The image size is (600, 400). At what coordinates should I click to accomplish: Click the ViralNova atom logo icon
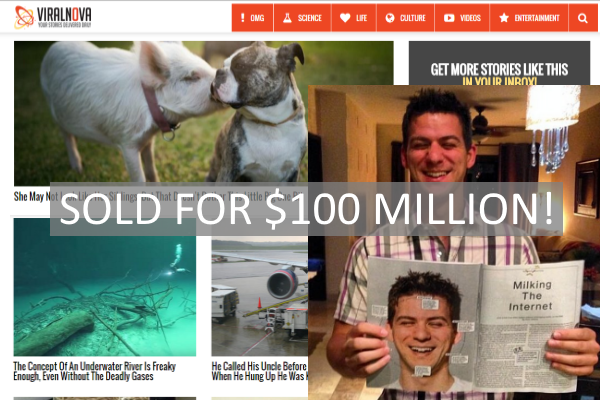24,17
